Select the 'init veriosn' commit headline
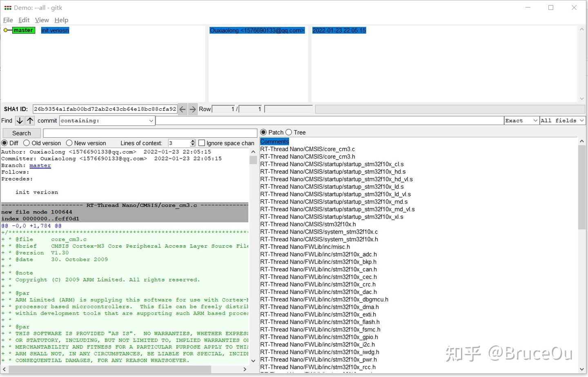 click(55, 30)
